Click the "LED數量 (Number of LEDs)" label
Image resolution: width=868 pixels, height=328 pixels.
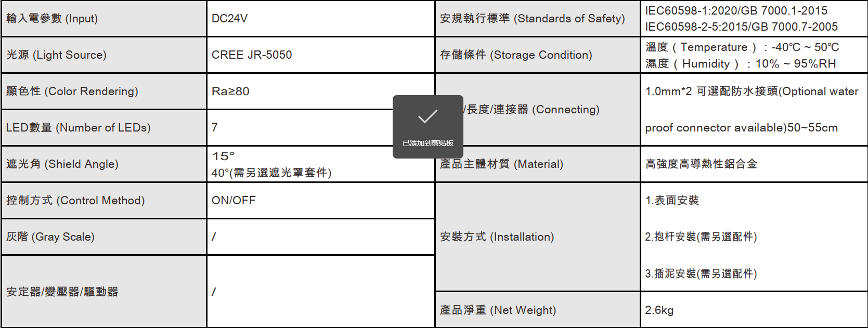coord(78,128)
